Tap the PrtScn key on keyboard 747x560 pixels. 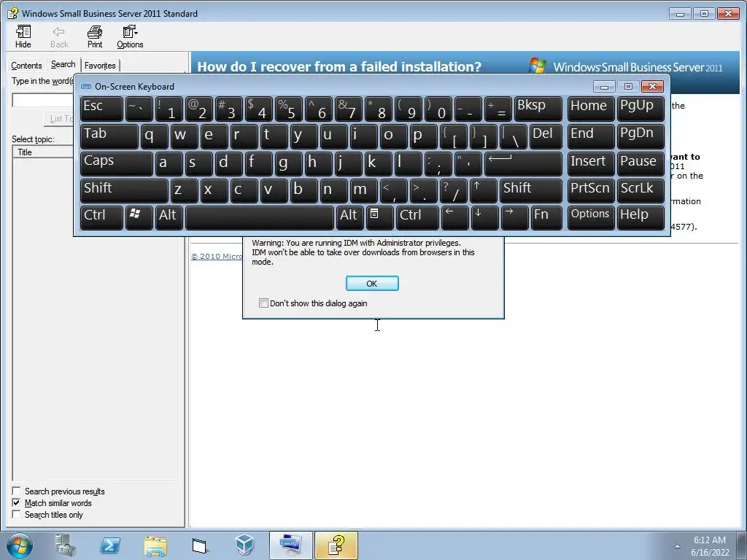[x=591, y=190]
